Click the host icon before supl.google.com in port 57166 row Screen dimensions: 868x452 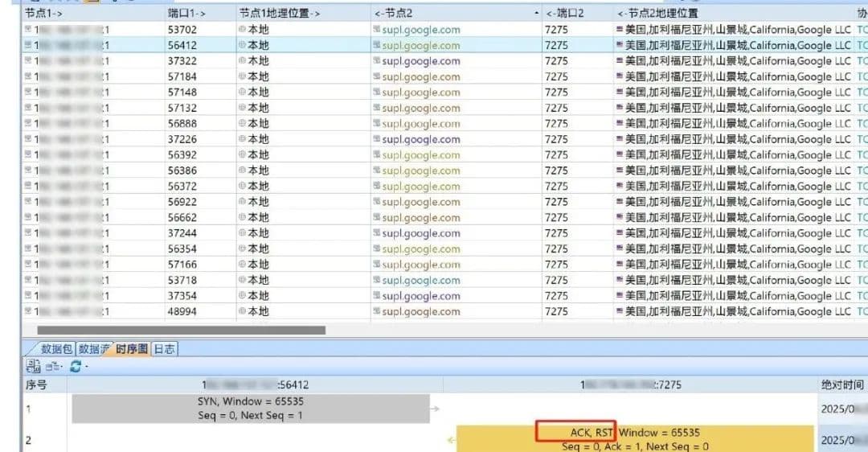tap(376, 264)
